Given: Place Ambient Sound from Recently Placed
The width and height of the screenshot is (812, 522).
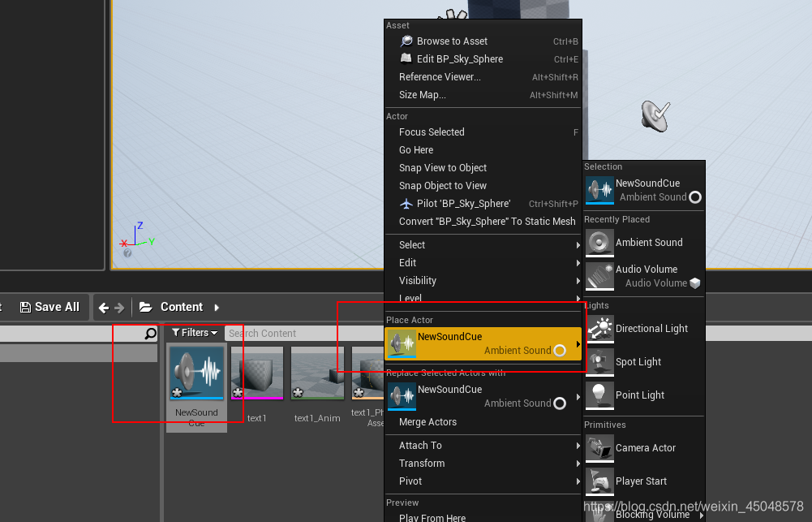Looking at the screenshot, I should (x=644, y=243).
